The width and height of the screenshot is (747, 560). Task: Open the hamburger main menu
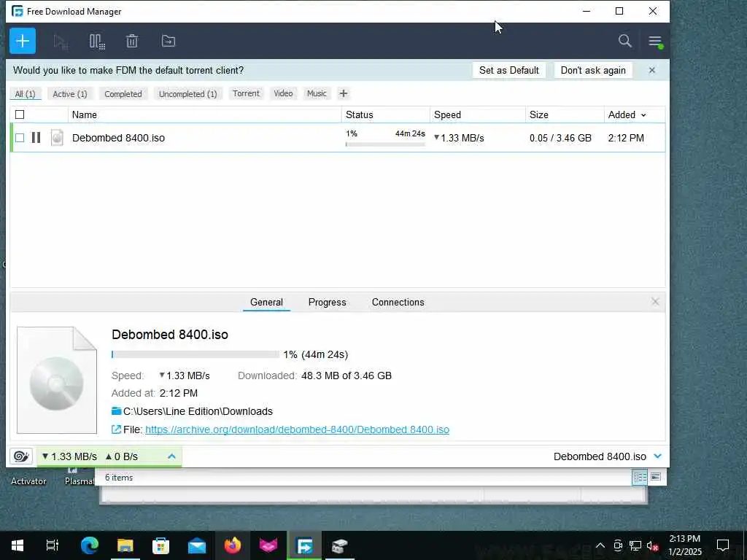(x=655, y=42)
